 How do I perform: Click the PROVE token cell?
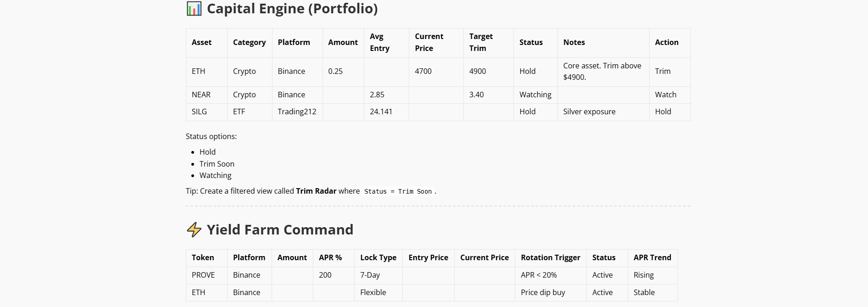coord(206,275)
